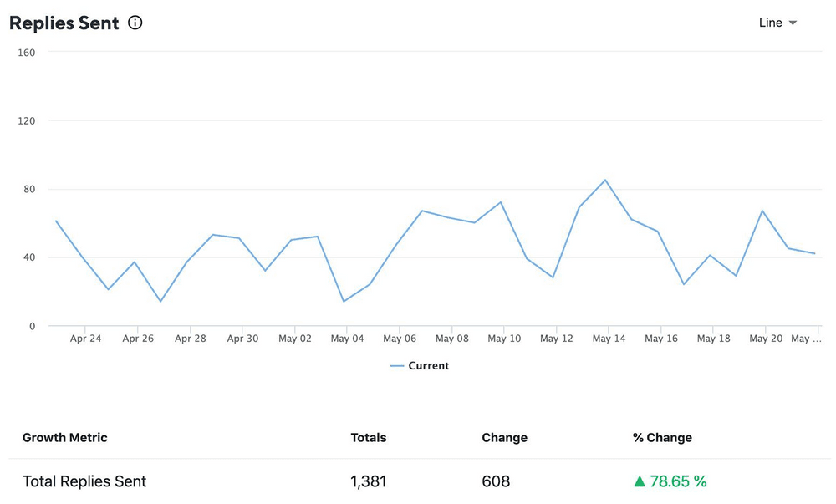Toggle the Current series legend label
Viewport: 836px width, 504px height.
(x=428, y=366)
